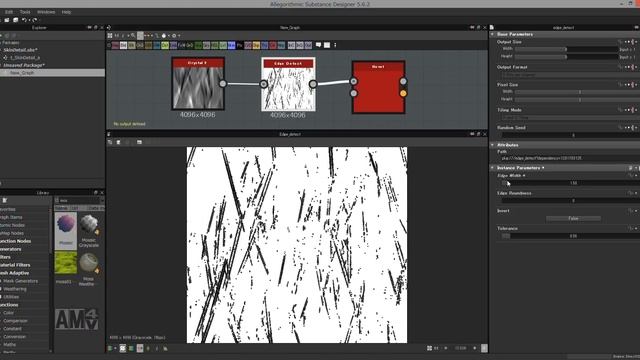Adjust the Output Size Width slider
Viewport: 640px width, 360px height.
click(567, 49)
